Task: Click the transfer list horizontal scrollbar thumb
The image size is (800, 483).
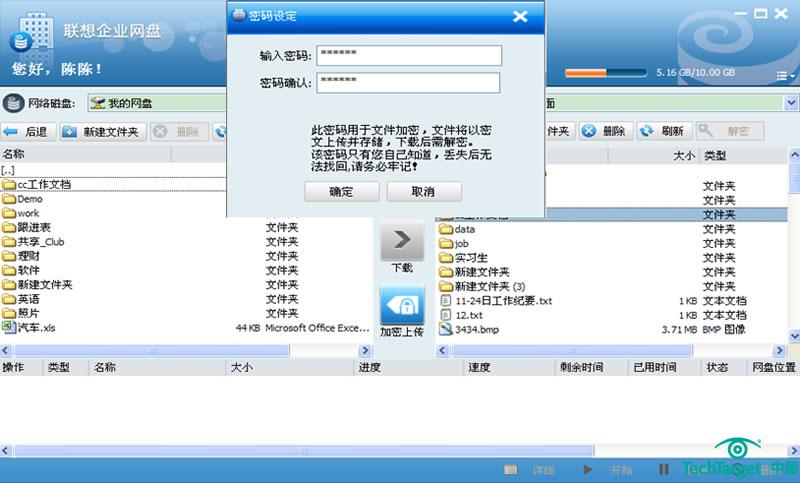Action: pyautogui.click(x=304, y=451)
